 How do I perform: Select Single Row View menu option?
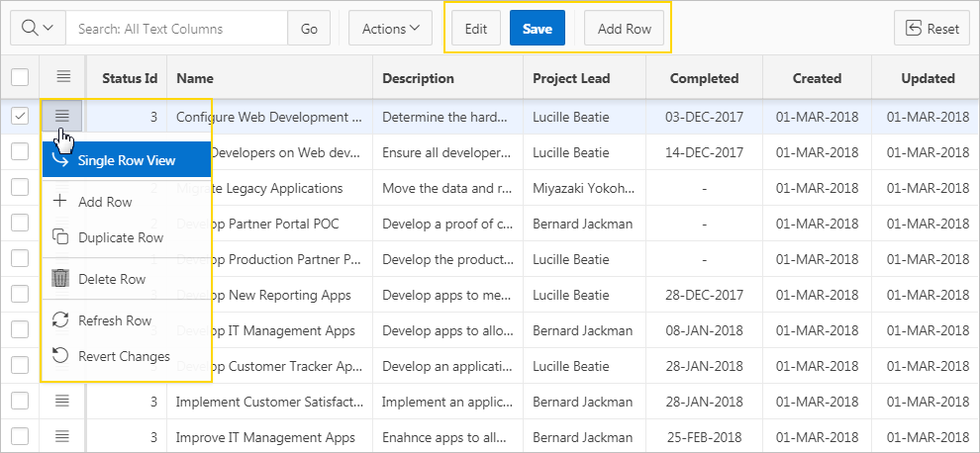(x=127, y=160)
